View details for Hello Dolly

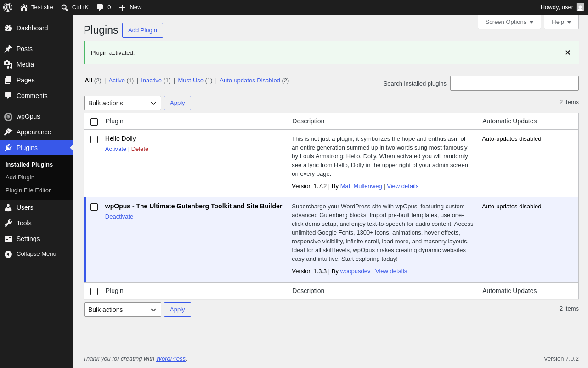click(403, 186)
